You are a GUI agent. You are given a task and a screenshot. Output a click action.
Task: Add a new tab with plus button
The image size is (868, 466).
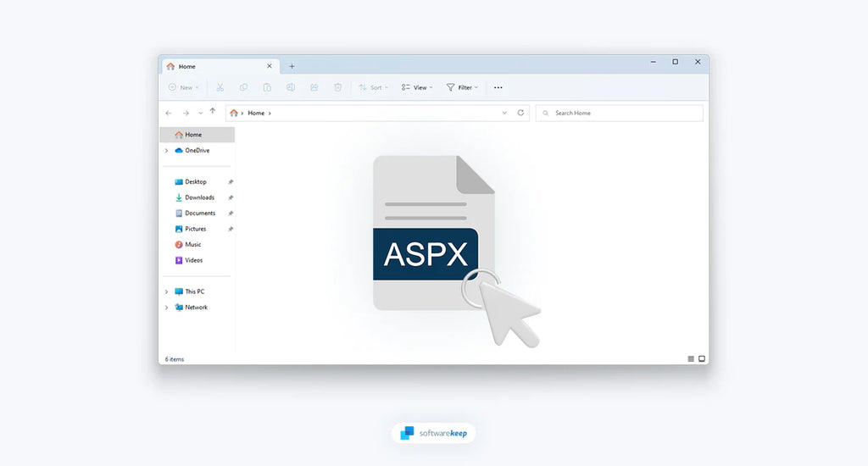tap(292, 66)
